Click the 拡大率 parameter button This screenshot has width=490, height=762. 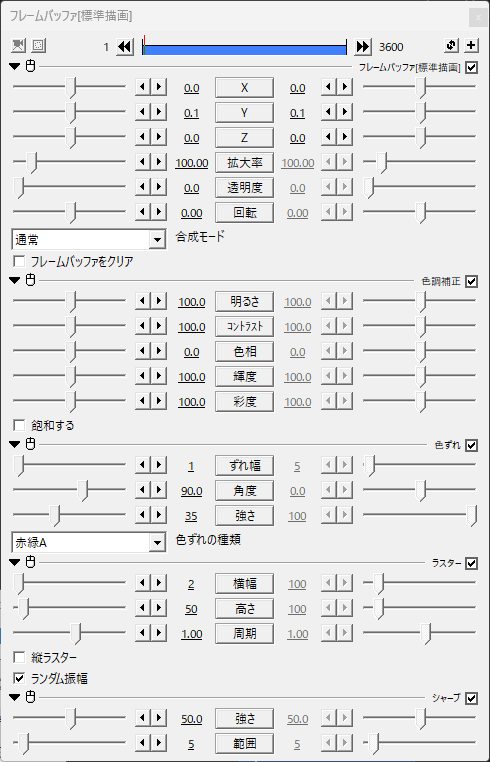point(244,163)
